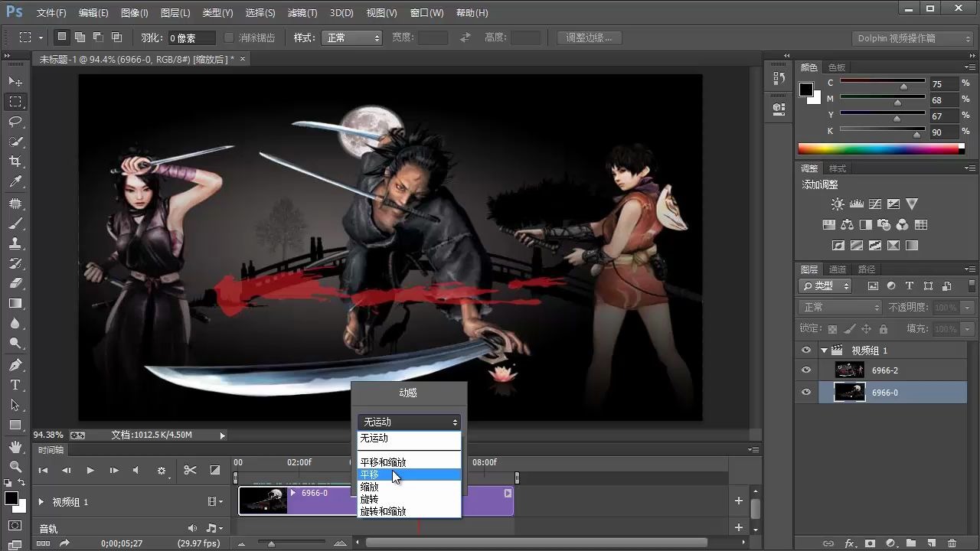Select the Eyedropper tool
980x551 pixels.
15,182
